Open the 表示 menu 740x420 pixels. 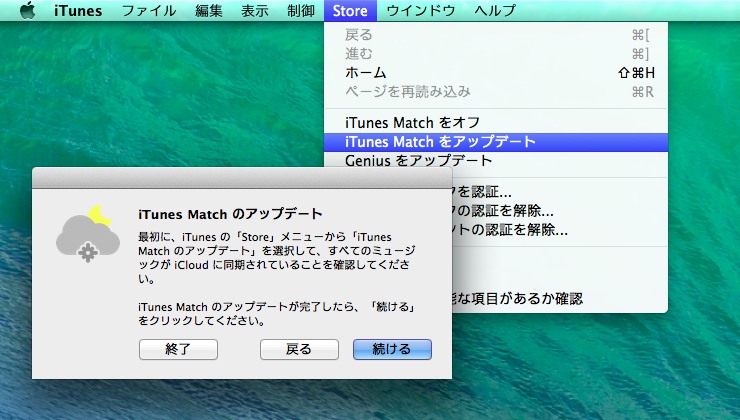255,10
